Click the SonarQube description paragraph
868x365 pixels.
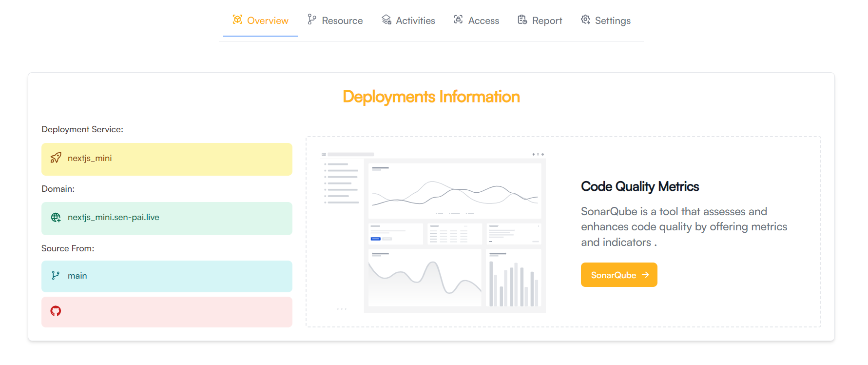pyautogui.click(x=684, y=227)
